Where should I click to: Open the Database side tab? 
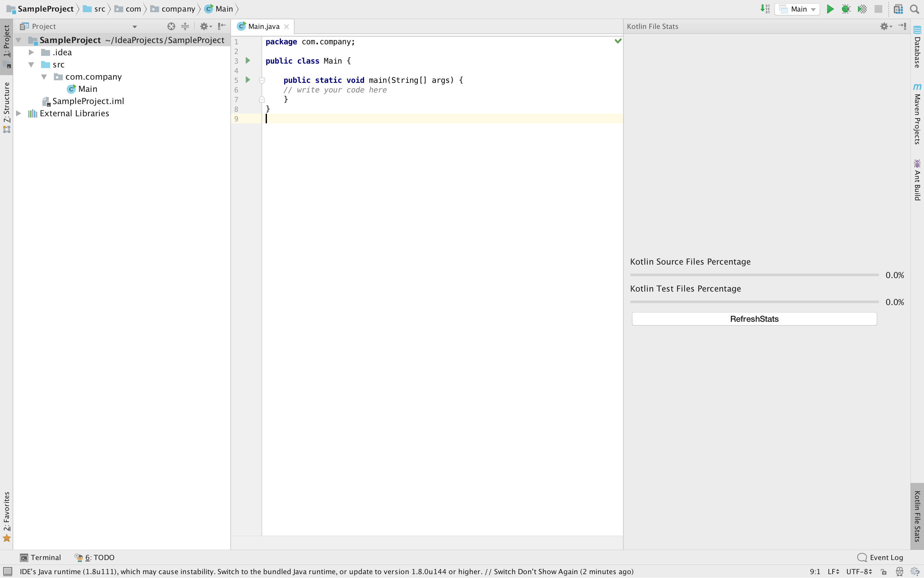point(917,47)
